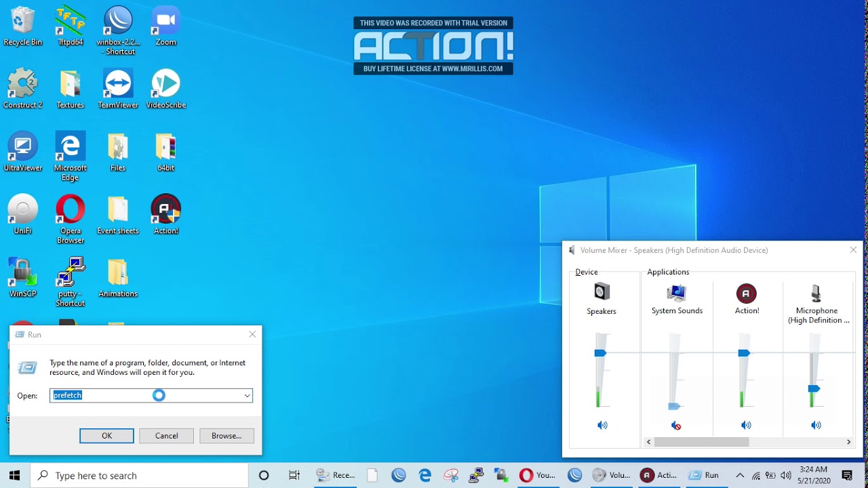
Task: Click the Action! app icon in Volume Mixer
Action: (747, 293)
